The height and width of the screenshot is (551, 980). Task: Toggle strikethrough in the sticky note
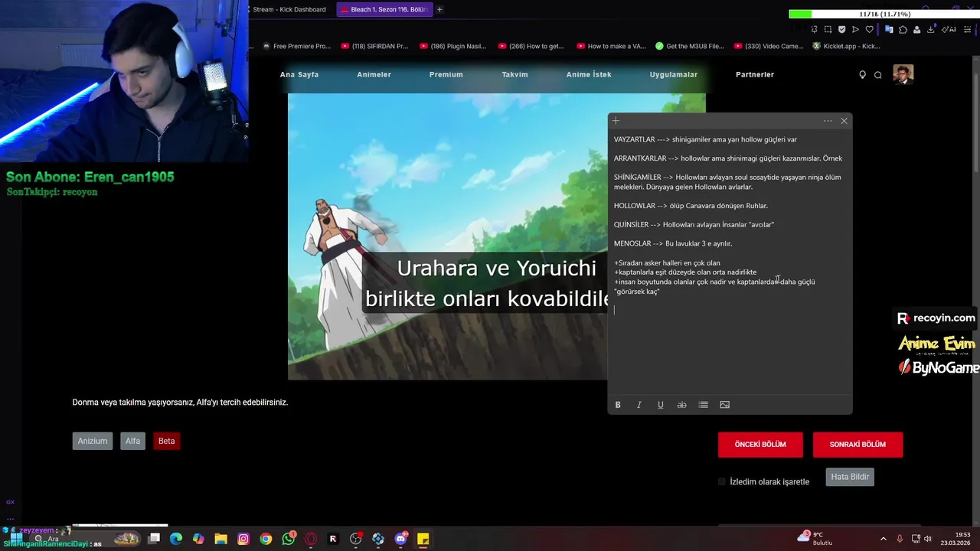pos(681,405)
